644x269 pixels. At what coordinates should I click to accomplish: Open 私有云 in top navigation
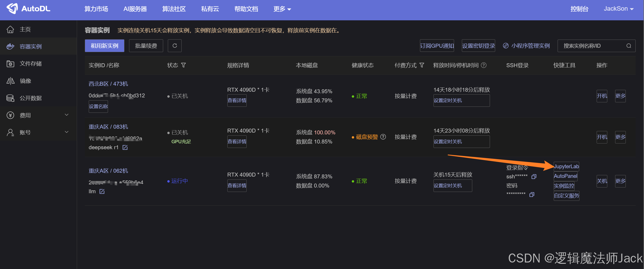[x=210, y=9]
